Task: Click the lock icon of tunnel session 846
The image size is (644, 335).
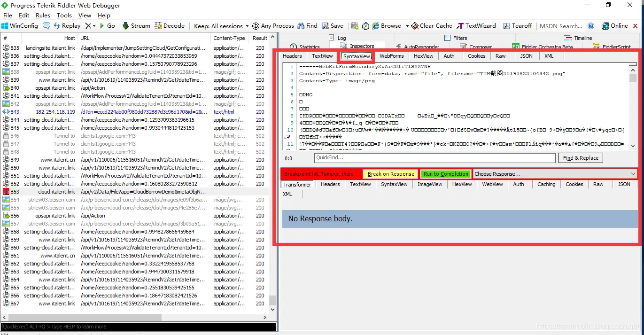Action: point(6,136)
